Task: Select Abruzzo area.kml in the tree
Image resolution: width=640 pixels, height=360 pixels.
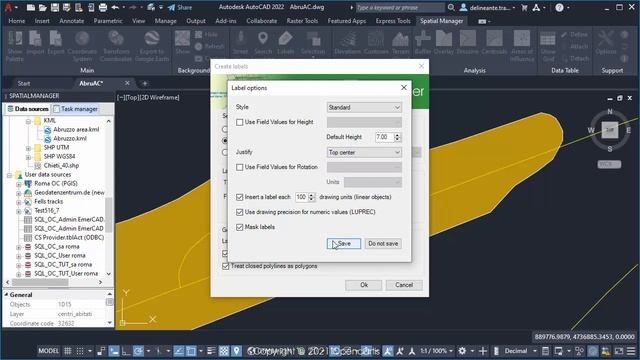Action: pos(76,129)
